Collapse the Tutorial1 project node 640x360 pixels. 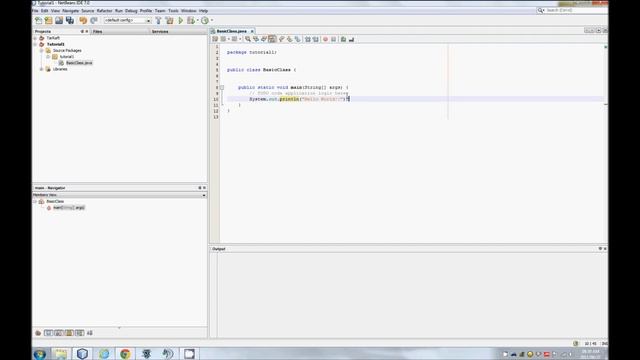(36, 44)
